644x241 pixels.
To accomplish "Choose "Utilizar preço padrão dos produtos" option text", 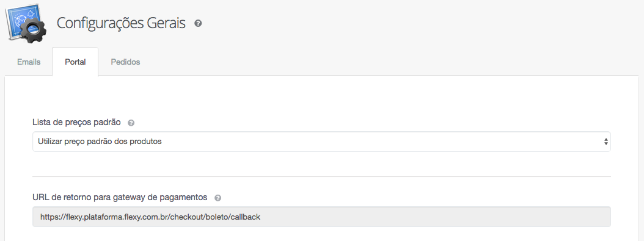I will tap(100, 142).
